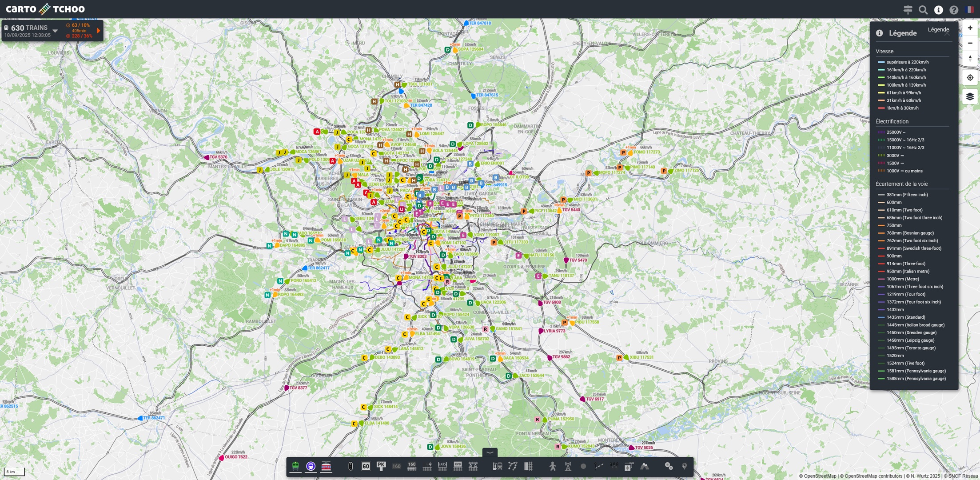This screenshot has height=480, width=980.
Task: Open the route signpost icon in header
Action: (x=908, y=10)
